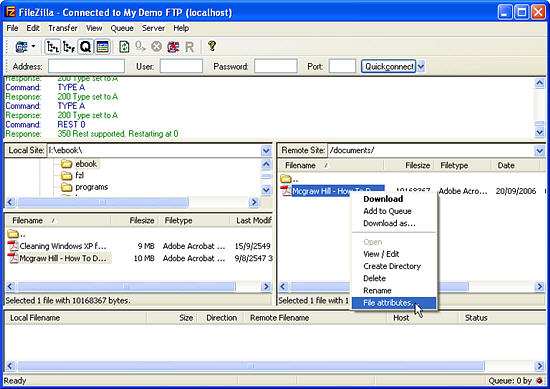This screenshot has width=550, height=389.
Task: Open the Quickconnect history dropdown arrow
Action: coord(421,66)
